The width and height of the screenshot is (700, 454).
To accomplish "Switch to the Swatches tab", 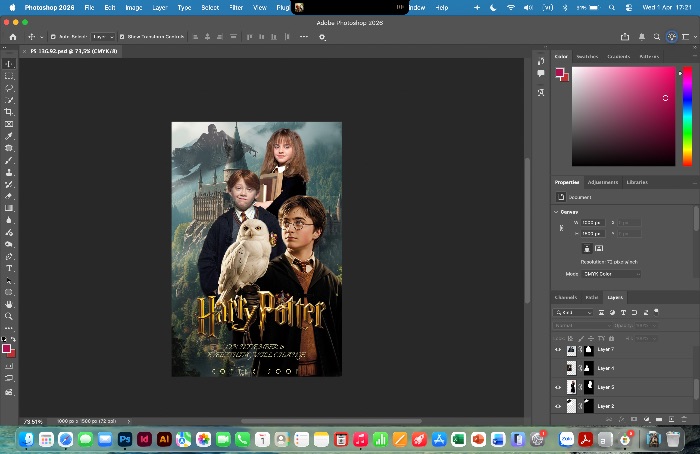I will [587, 56].
